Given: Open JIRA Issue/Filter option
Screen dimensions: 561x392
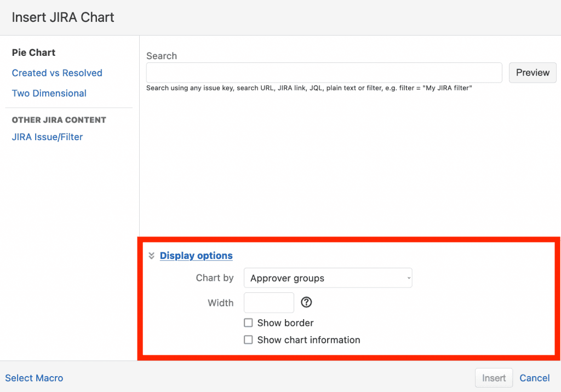Looking at the screenshot, I should click(x=47, y=137).
